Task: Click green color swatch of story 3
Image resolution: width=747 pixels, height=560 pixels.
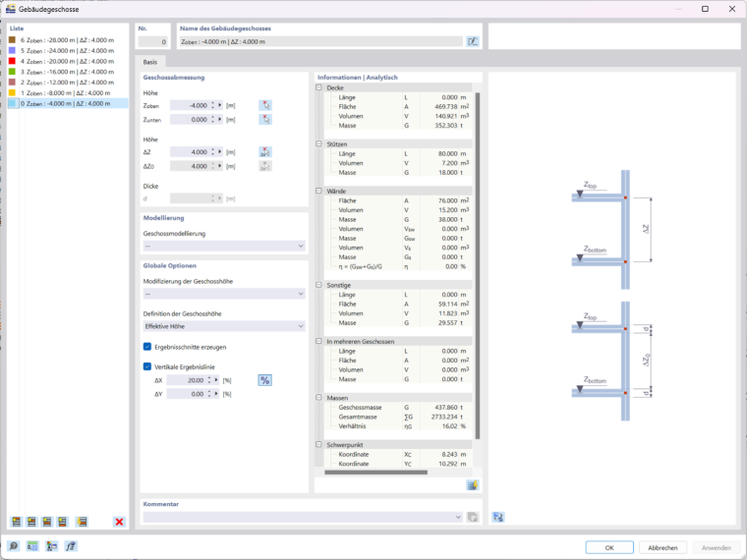Action: (x=13, y=72)
